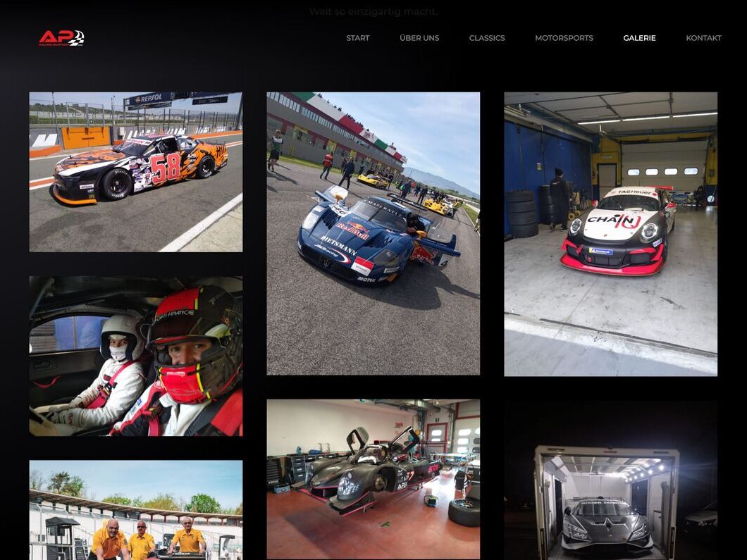Click the yellow race cars behind the Maserati
Viewport: 747px width, 560px height.
[x=437, y=206]
